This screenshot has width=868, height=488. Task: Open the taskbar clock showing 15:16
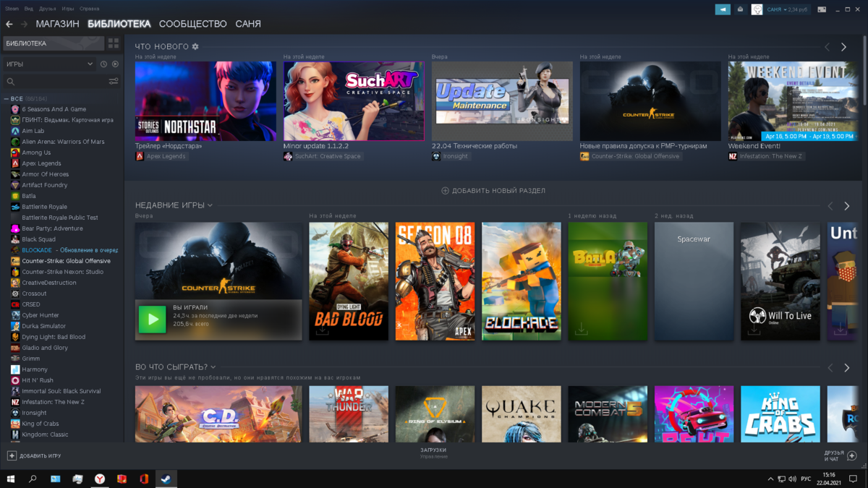[829, 479]
